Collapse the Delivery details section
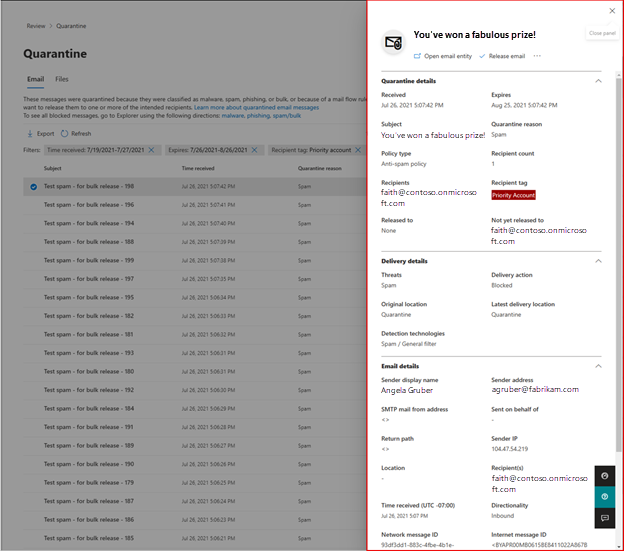 pyautogui.click(x=598, y=261)
